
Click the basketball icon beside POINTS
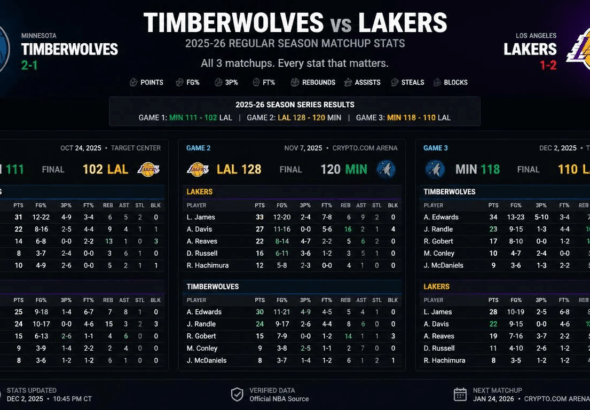pos(133,82)
